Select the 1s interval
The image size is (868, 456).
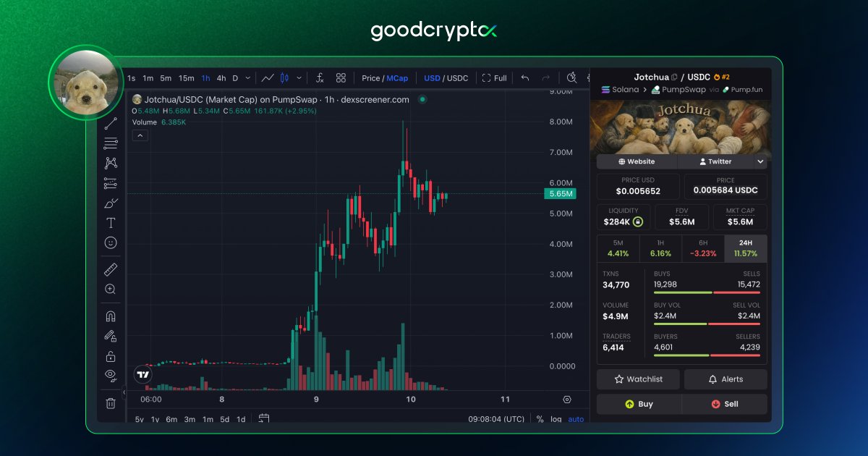click(132, 78)
